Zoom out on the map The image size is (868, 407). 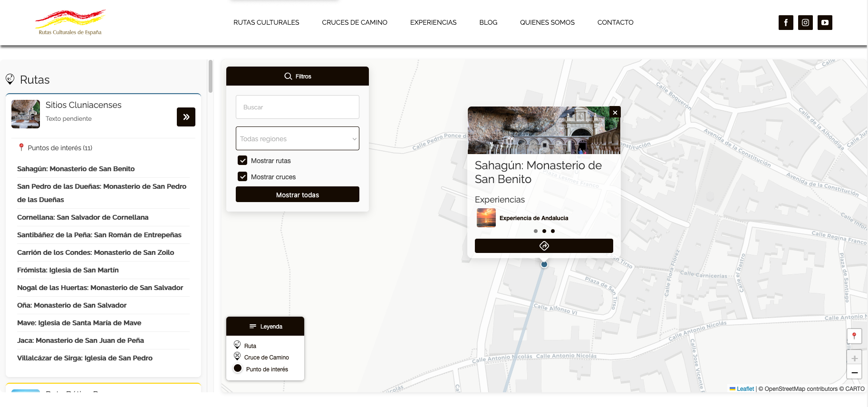854,372
